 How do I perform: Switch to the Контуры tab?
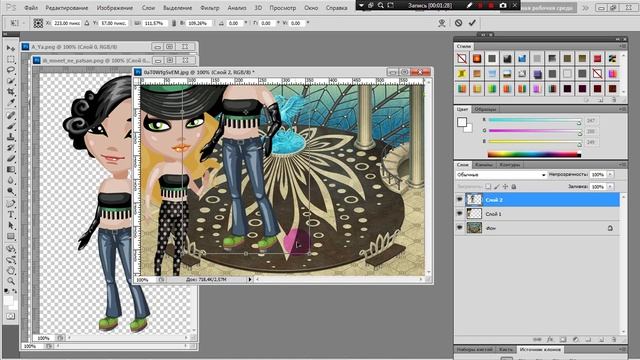click(x=510, y=165)
